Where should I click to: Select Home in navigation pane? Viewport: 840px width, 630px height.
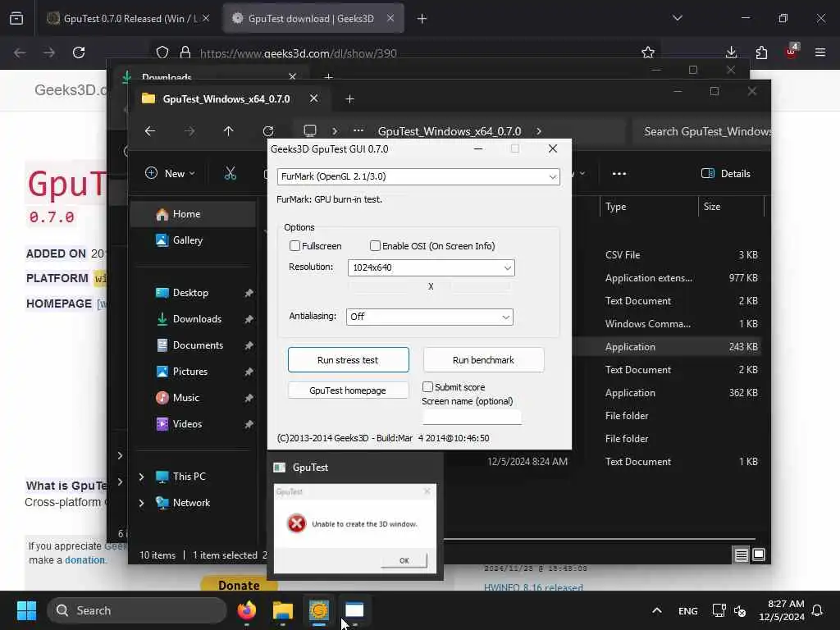(x=194, y=214)
